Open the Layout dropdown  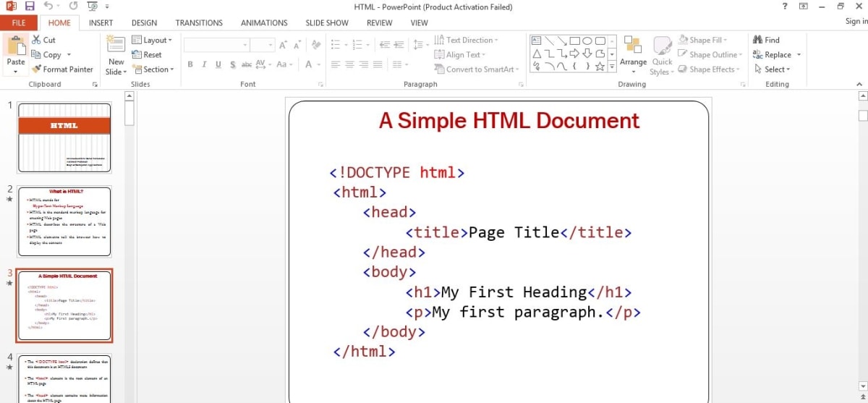click(152, 40)
